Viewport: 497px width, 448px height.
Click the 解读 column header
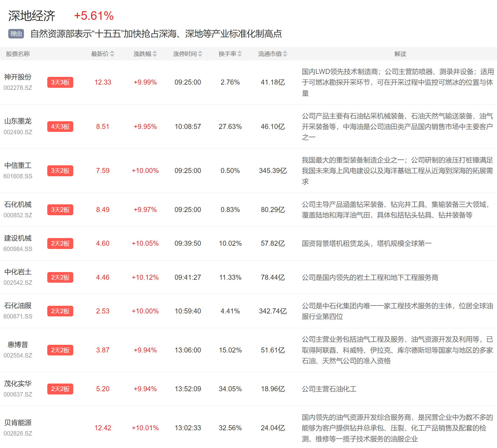[400, 54]
